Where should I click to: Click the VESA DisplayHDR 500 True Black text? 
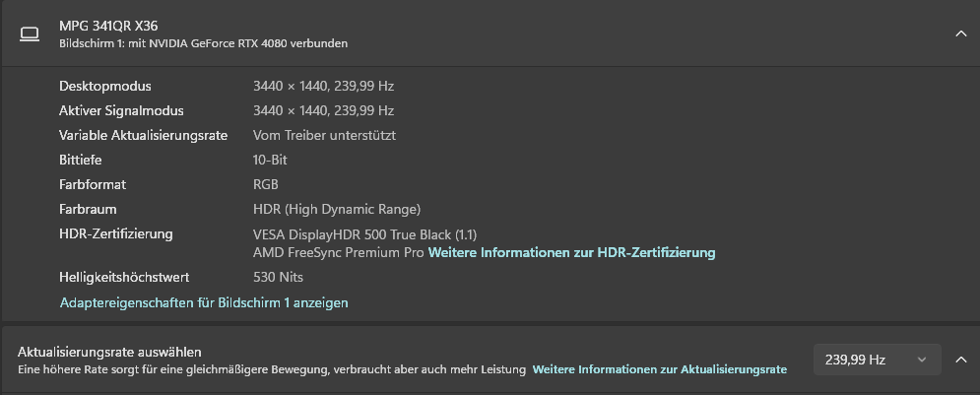tap(365, 235)
